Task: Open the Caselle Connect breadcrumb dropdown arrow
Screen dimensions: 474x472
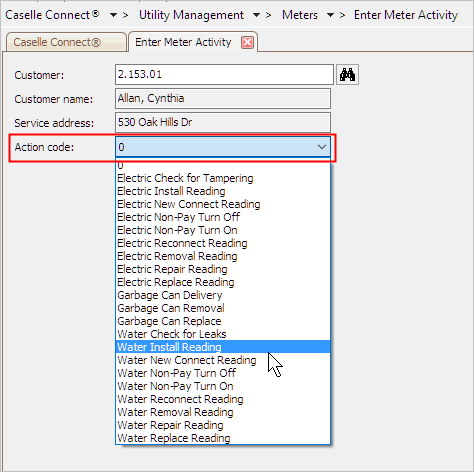Action: coord(113,15)
